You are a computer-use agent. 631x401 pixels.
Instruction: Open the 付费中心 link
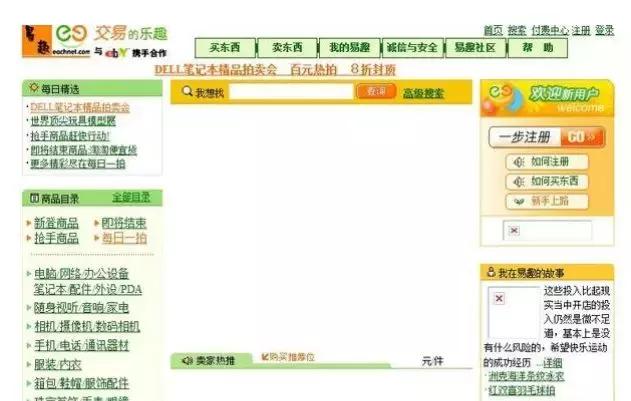[550, 31]
